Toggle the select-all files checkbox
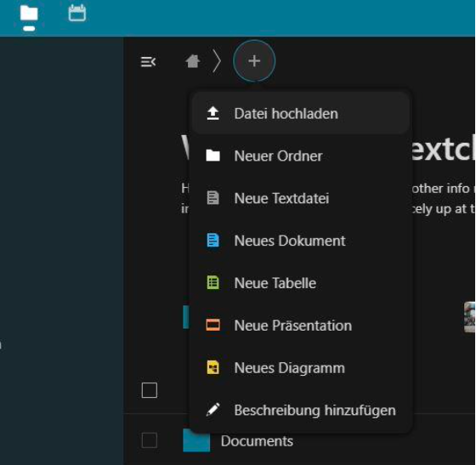 coord(150,390)
